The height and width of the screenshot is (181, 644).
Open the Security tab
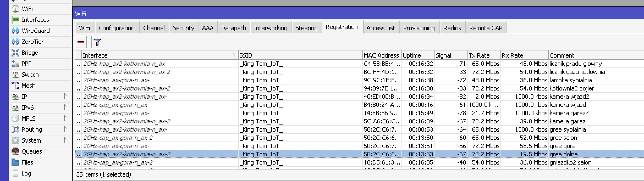[x=183, y=28]
